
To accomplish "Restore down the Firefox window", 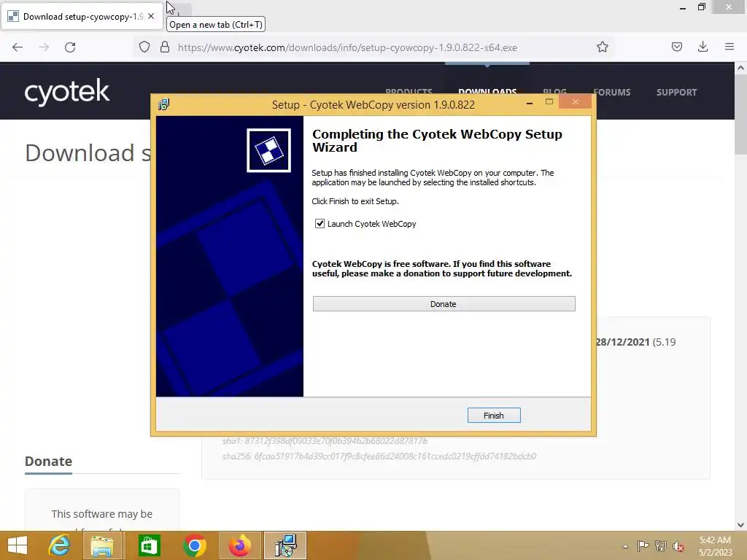I will coord(702,7).
